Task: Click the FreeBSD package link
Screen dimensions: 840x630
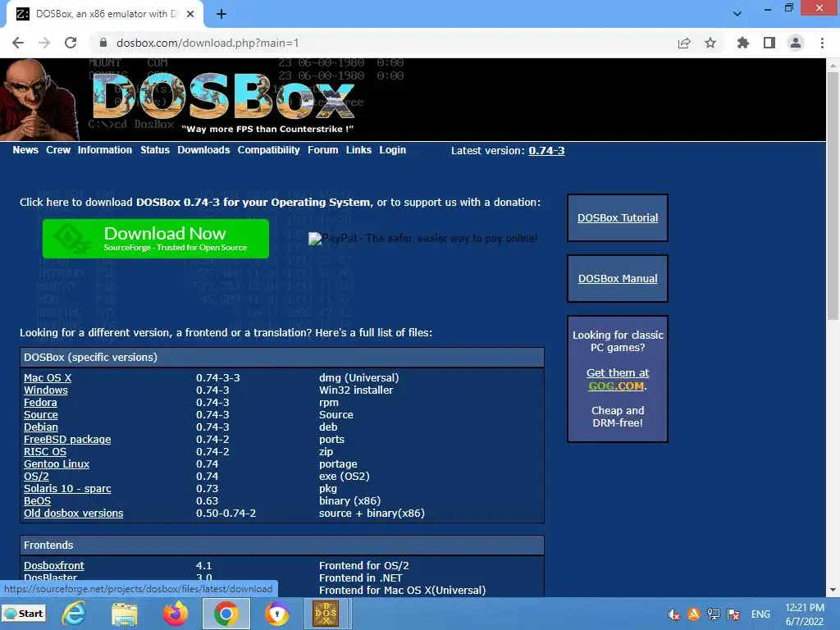Action: [67, 440]
